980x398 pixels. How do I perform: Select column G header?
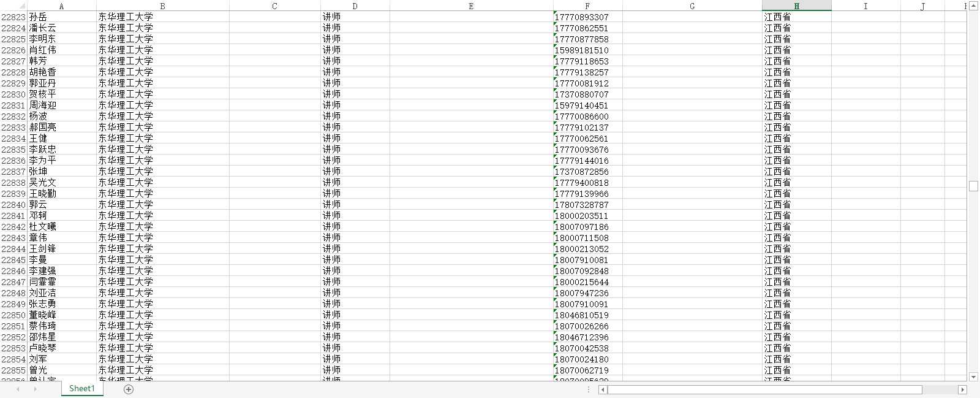(x=692, y=6)
